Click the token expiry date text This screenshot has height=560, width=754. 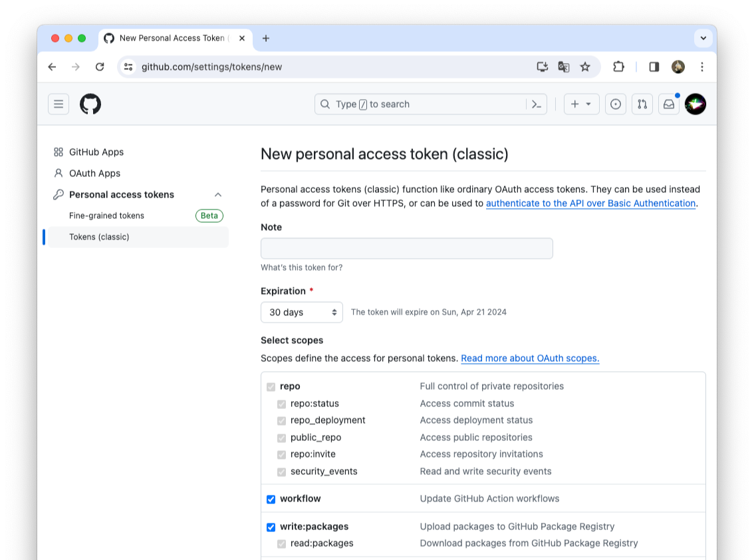pyautogui.click(x=428, y=312)
